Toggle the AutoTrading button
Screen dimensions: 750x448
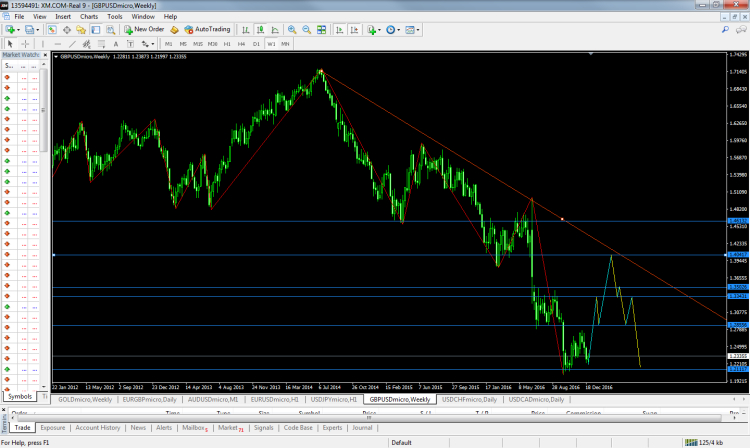pyautogui.click(x=207, y=30)
